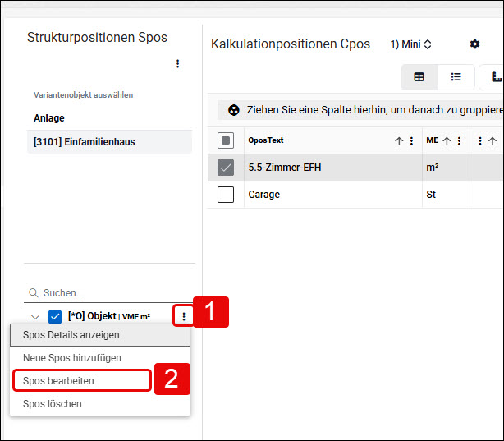Switch to table grid view
The height and width of the screenshot is (441, 504).
(419, 77)
